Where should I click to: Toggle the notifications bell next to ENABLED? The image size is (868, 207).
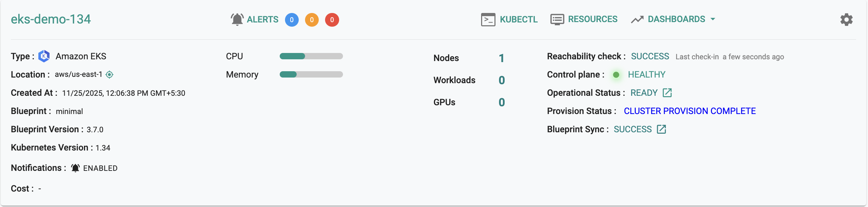pos(75,168)
